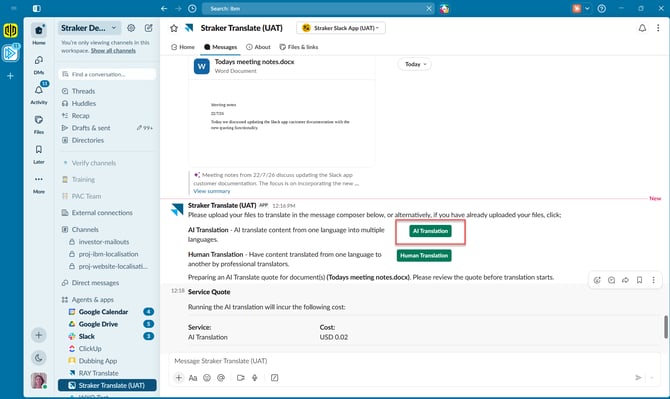This screenshot has width=670, height=399.
Task: Reply in thread from hover toolbar
Action: [x=611, y=280]
